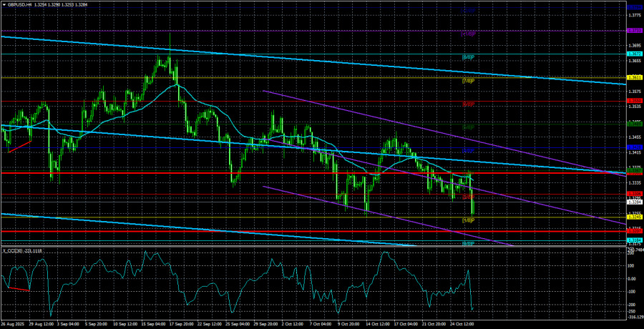
Task: Click the 1.3245 yellow price label
Action: click(634, 217)
